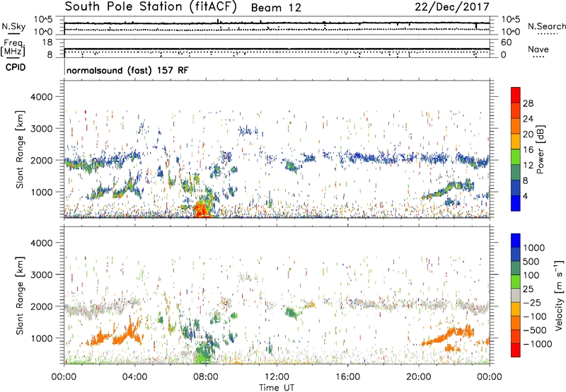Click the "CPID" row label
This screenshot has height=392, width=566.
coord(15,67)
